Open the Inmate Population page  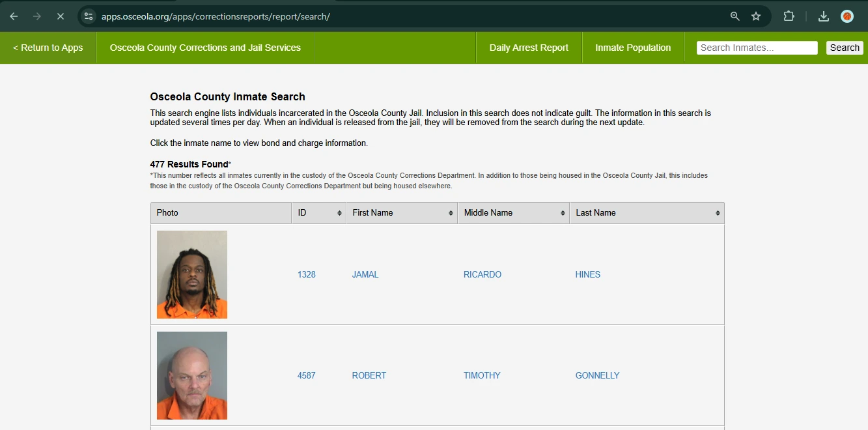[633, 48]
